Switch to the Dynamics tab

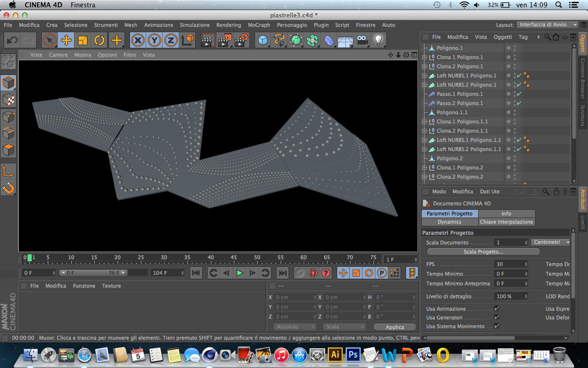(449, 222)
